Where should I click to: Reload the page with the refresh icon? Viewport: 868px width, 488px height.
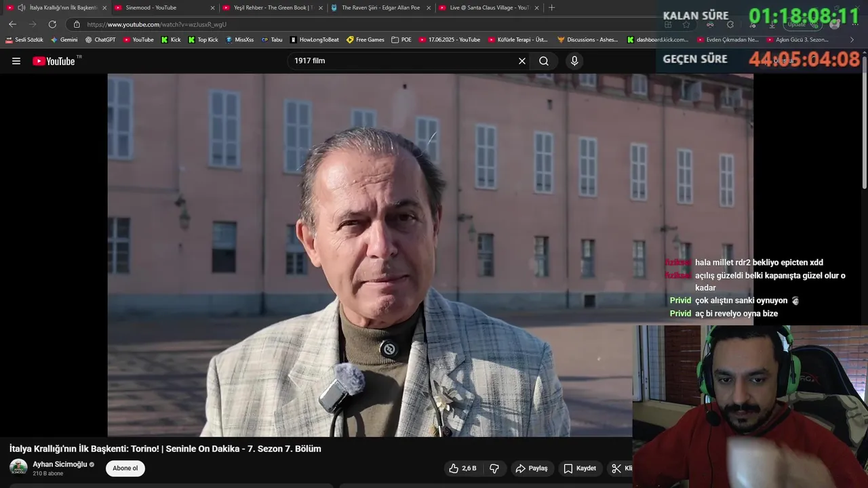(x=52, y=24)
